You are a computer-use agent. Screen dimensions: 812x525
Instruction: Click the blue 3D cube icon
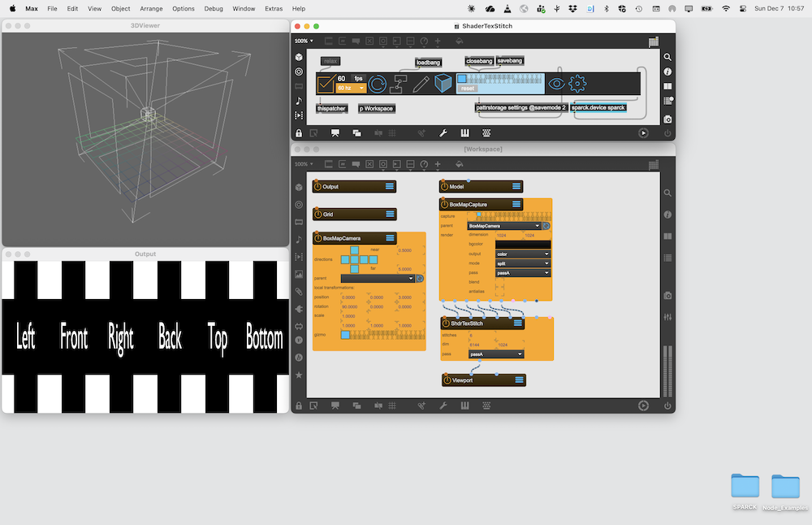[x=443, y=84]
